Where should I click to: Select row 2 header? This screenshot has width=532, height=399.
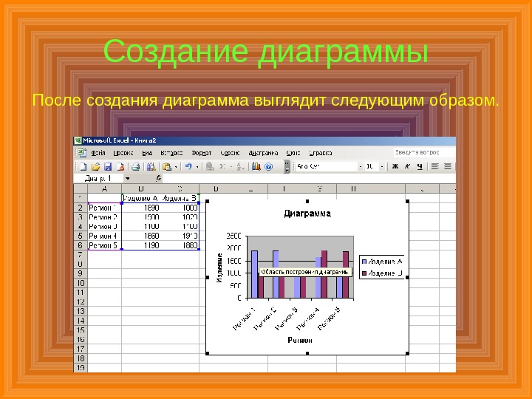pyautogui.click(x=81, y=208)
